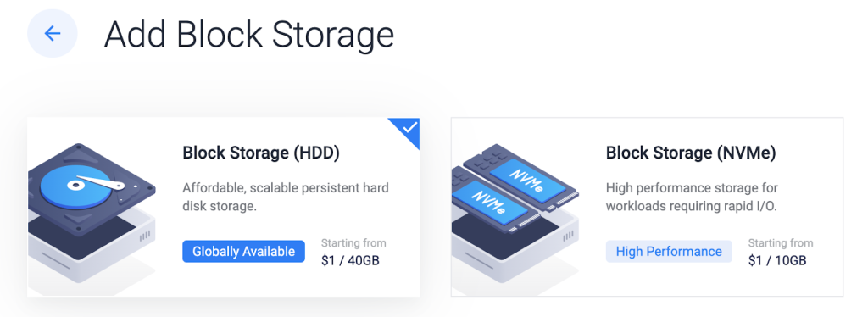This screenshot has height=317, width=868.
Task: Click the Add Block Storage heading
Action: 249,34
